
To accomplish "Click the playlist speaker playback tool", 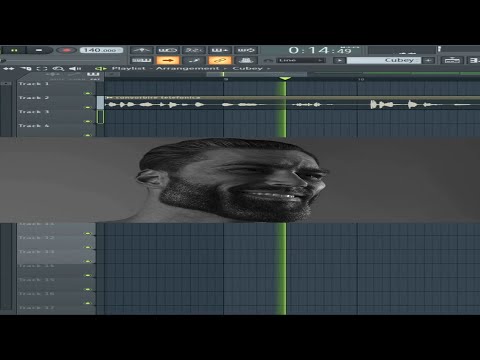I will pos(75,69).
